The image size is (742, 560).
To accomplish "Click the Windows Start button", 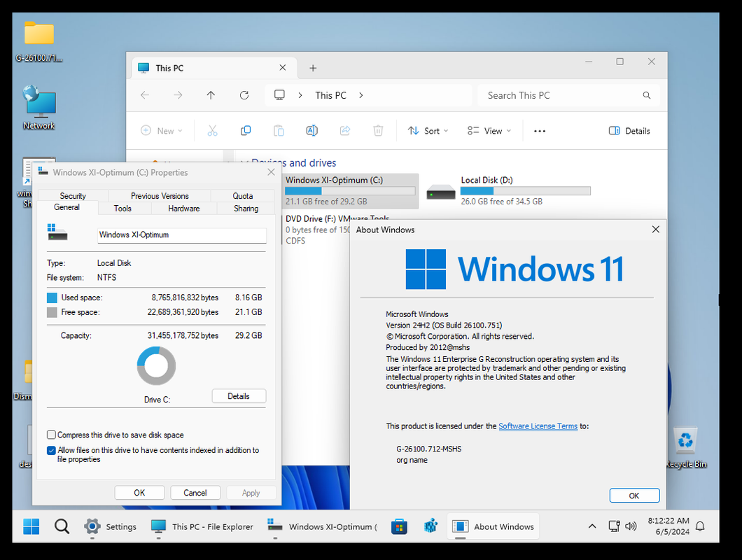I will [x=31, y=526].
